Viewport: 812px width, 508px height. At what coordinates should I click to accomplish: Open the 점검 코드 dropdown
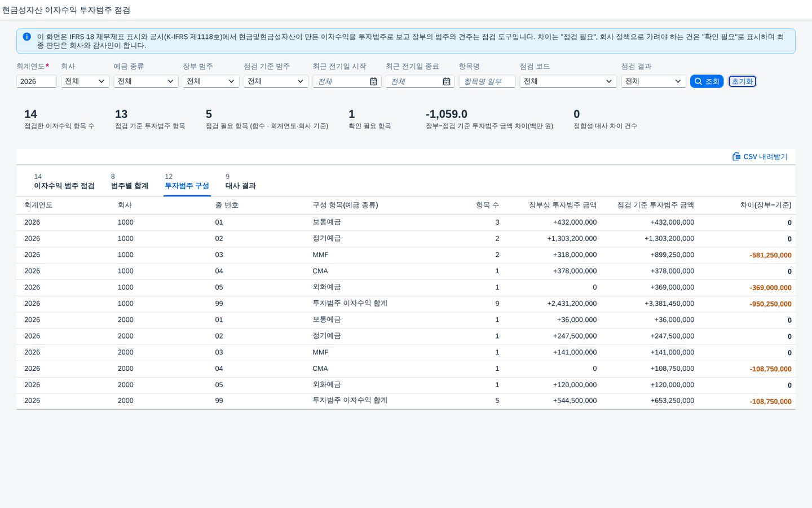pos(568,81)
